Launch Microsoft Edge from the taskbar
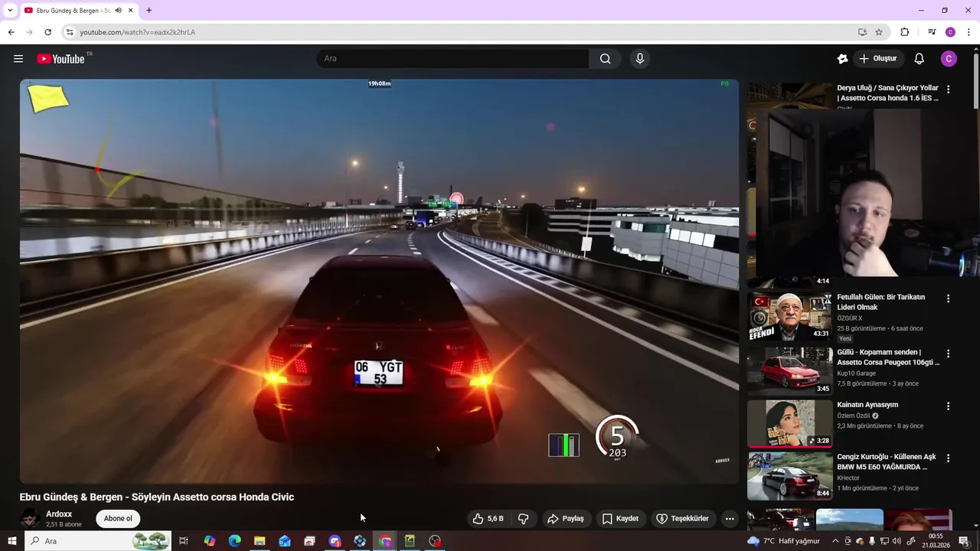The image size is (980, 551). [x=234, y=541]
